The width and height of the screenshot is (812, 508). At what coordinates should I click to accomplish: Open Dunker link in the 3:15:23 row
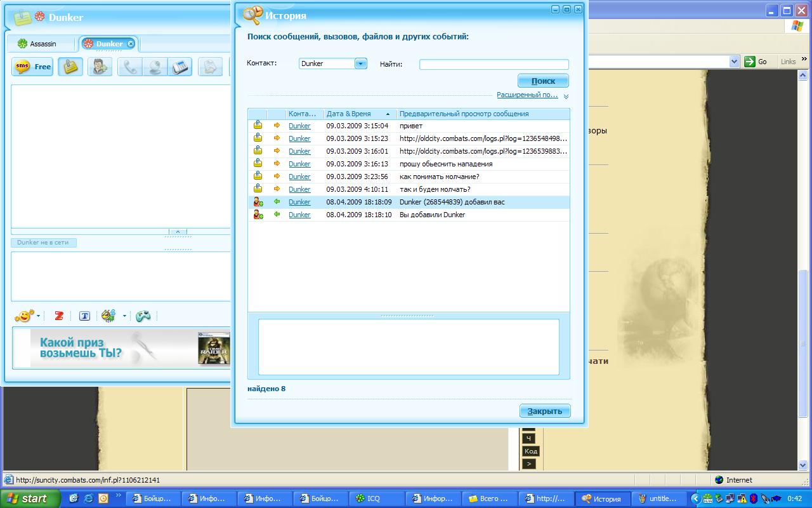299,138
